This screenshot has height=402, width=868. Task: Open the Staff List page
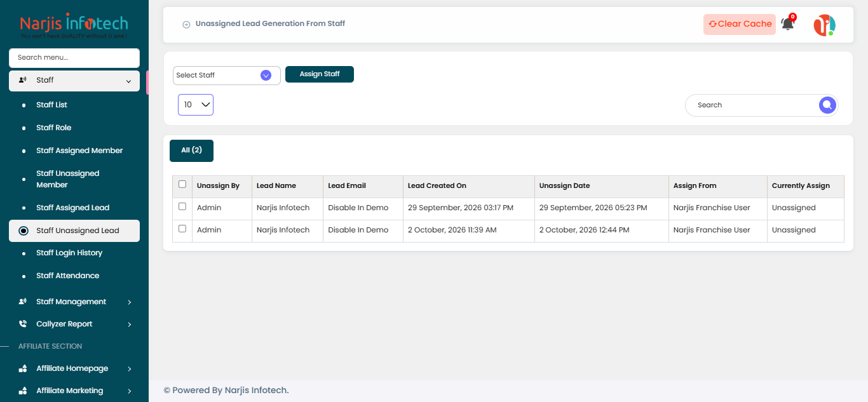[x=51, y=105]
